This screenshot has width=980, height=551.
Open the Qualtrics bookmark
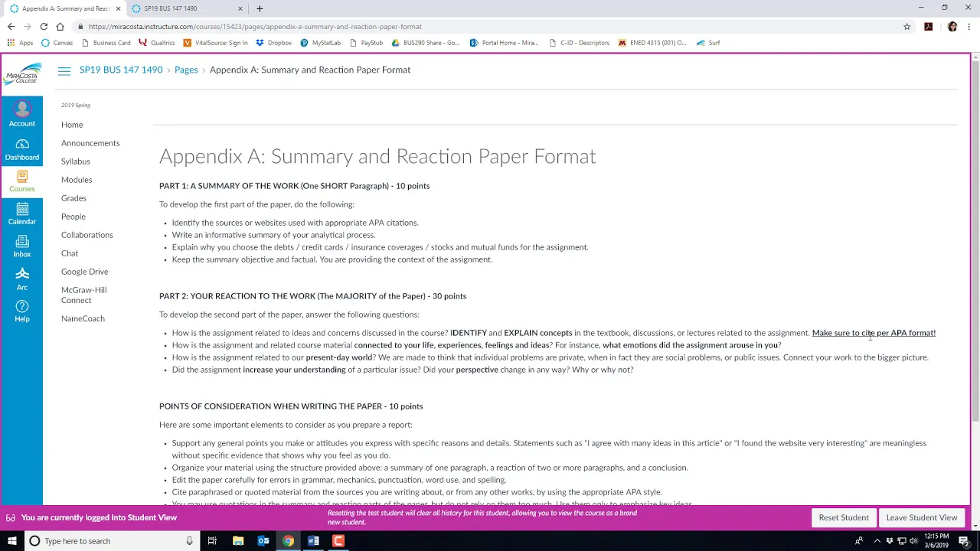point(156,43)
